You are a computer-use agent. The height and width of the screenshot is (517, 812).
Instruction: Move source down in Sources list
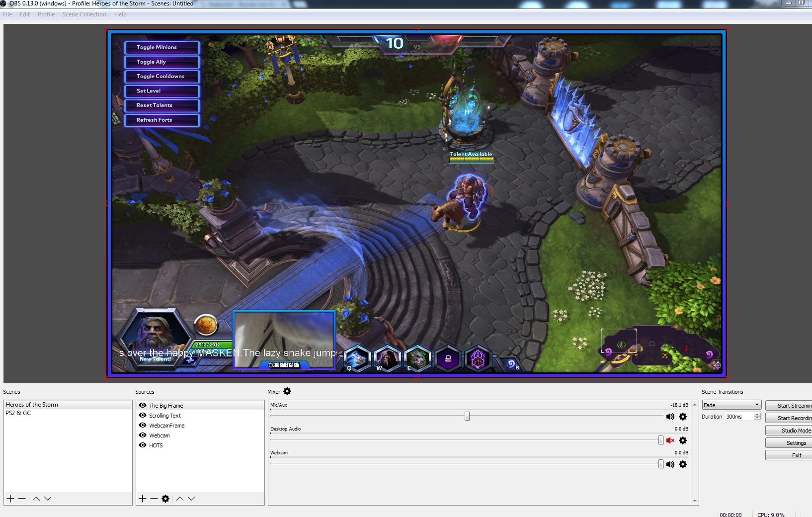pos(191,499)
